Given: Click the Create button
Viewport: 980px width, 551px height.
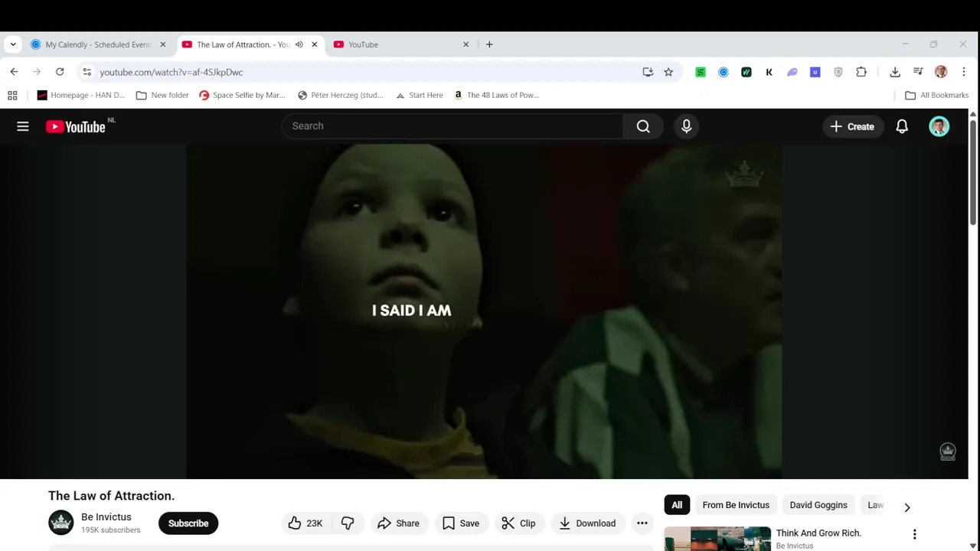Looking at the screenshot, I should click(x=852, y=126).
